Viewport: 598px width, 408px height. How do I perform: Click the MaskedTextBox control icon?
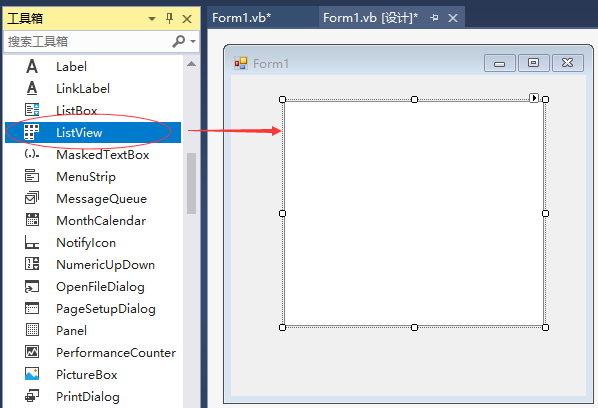32,154
